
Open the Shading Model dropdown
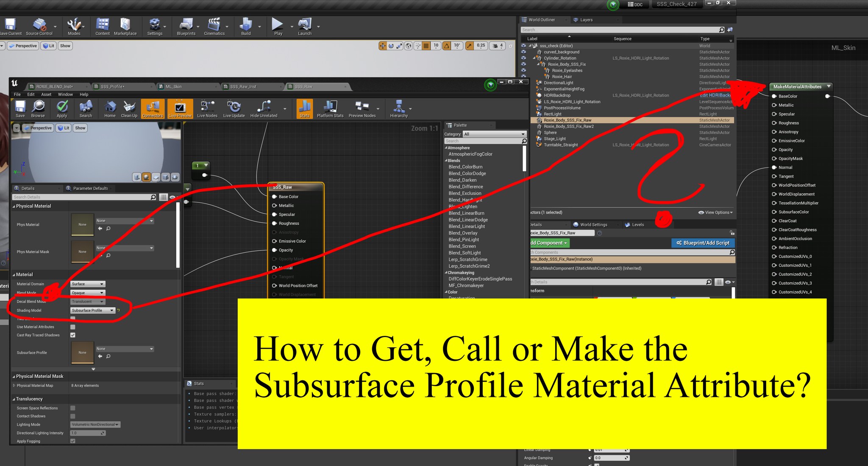tap(93, 310)
